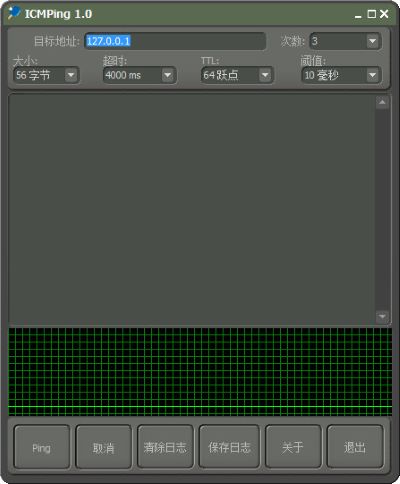The image size is (400, 484).
Task: Click the ICMPing 1.0 title text
Action: tap(58, 14)
